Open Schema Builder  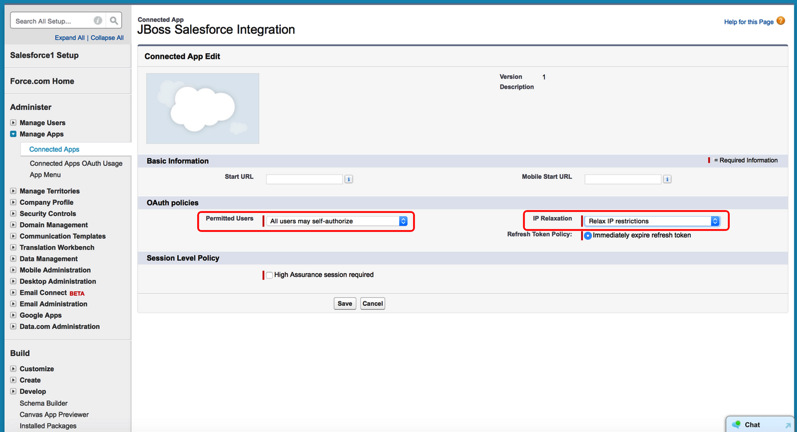[44, 403]
